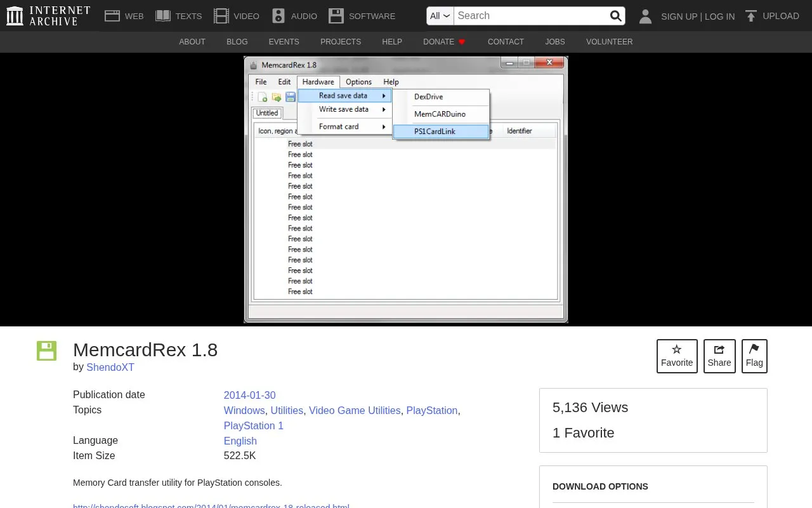This screenshot has width=812, height=508.
Task: Click the user avatar icon
Action: tap(645, 17)
